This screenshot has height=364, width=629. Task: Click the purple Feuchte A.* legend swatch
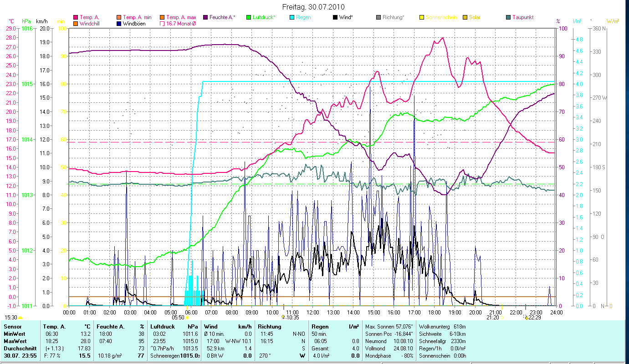(205, 17)
